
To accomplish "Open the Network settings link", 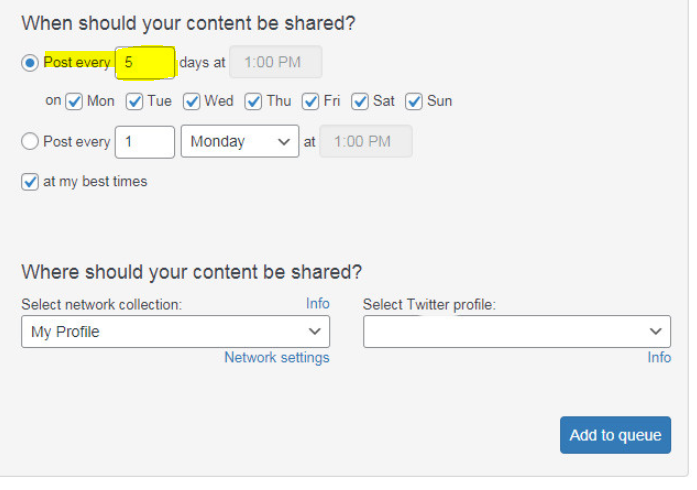I will [x=276, y=357].
